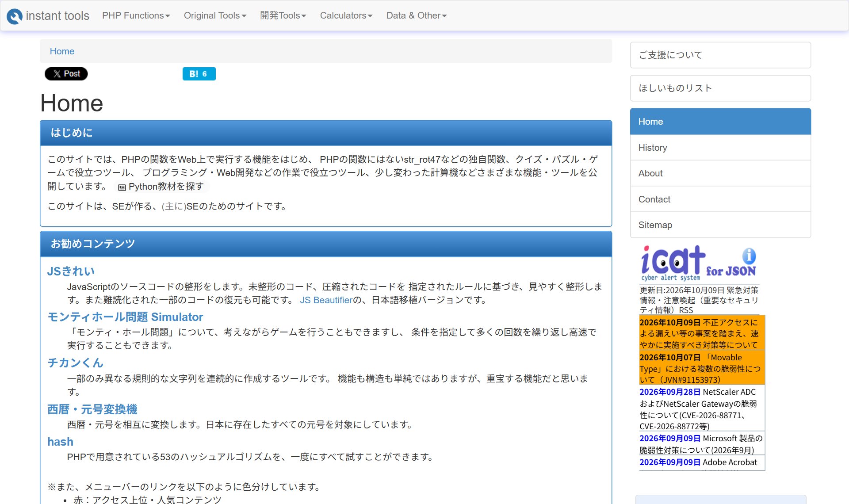The width and height of the screenshot is (849, 504).
Task: Click the icat for JSON logo
Action: point(699,263)
